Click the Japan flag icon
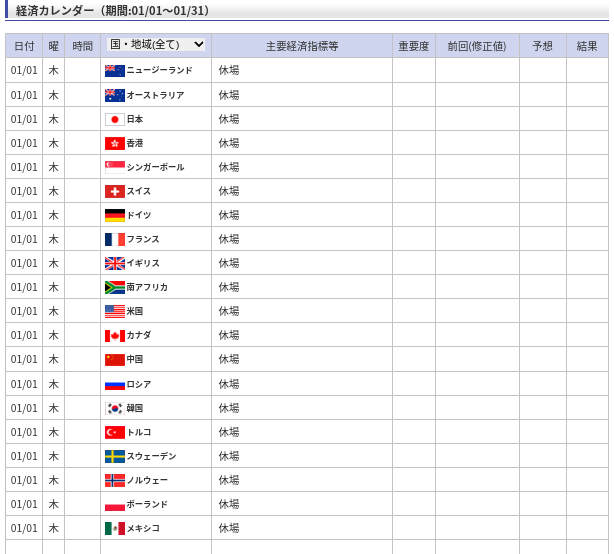614x554 pixels. 114,119
